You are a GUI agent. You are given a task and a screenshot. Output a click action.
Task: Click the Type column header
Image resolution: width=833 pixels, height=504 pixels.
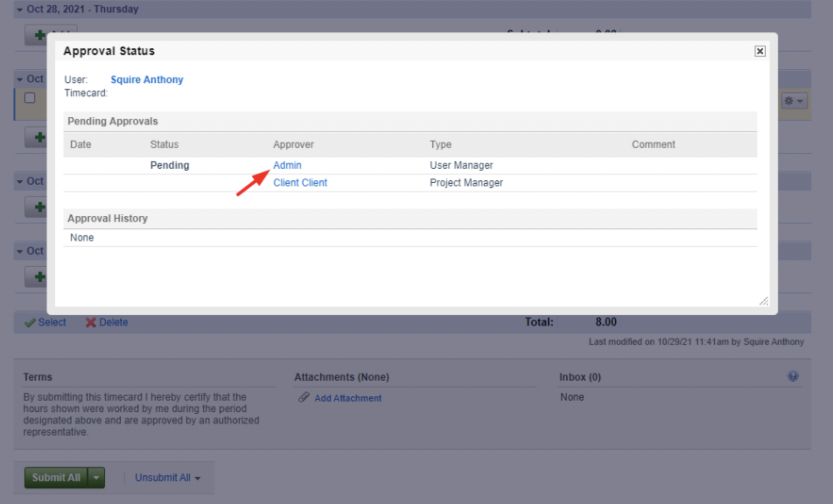coord(440,144)
